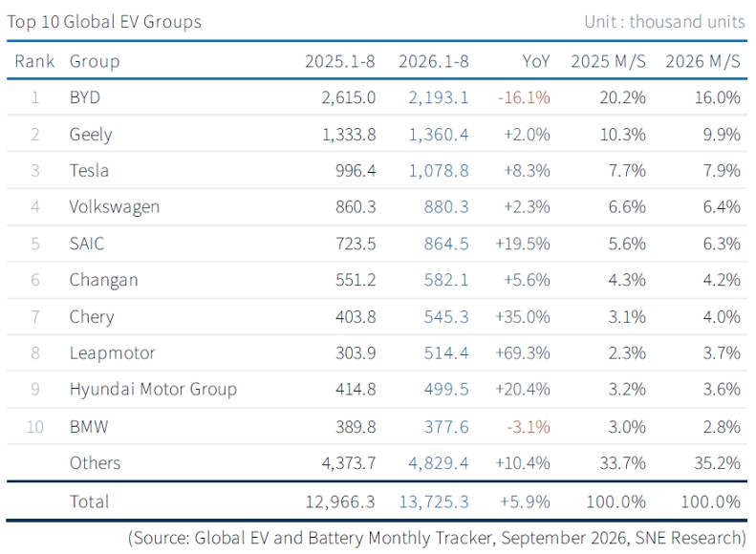This screenshot has height=554, width=756.
Task: Click the 'Tesla' group name
Action: tap(89, 171)
